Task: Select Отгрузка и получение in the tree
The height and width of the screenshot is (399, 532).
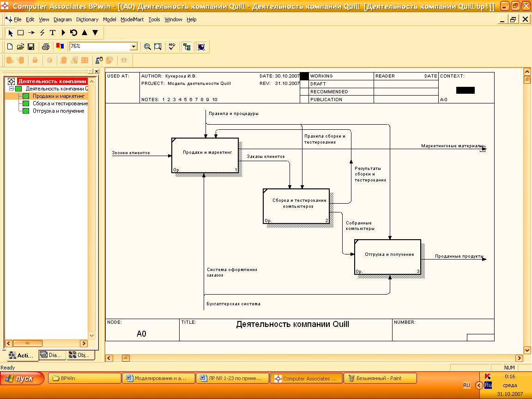Action: click(58, 111)
